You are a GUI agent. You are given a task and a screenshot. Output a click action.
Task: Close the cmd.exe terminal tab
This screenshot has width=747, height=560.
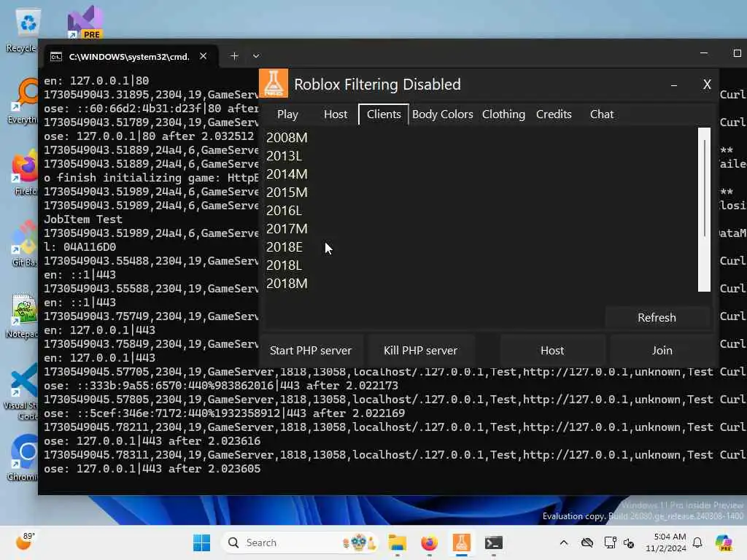(x=204, y=56)
